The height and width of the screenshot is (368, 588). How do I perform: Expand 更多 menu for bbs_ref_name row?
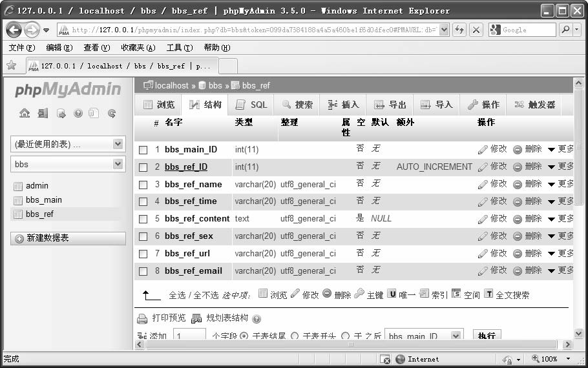click(560, 184)
